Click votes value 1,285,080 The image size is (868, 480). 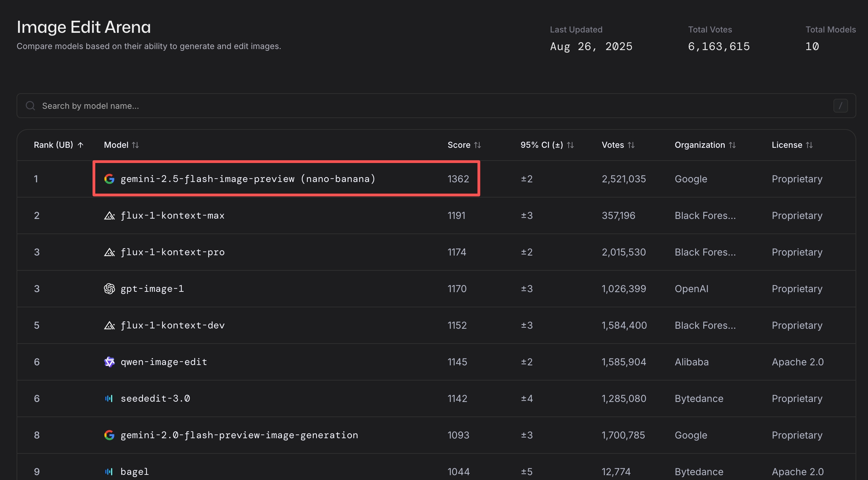[624, 399]
